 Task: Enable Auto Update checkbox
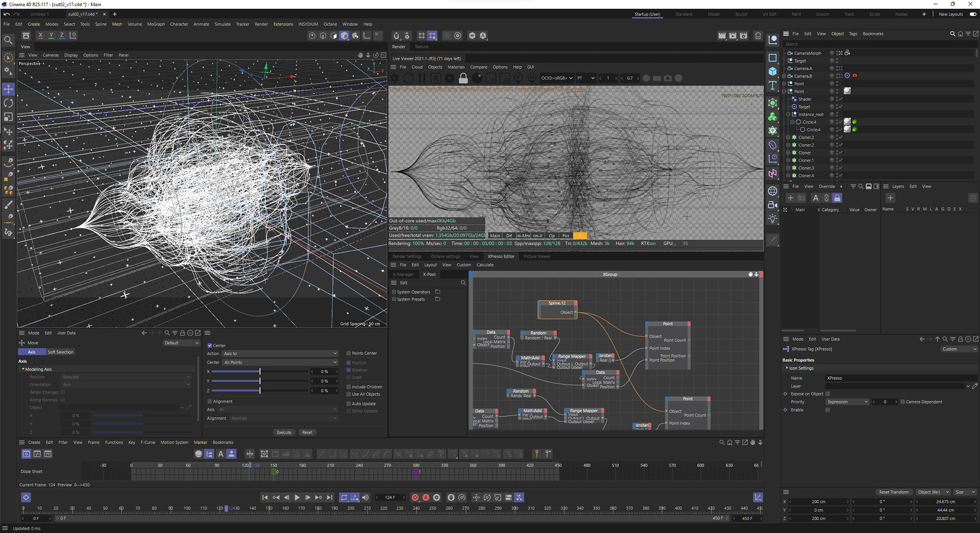(x=349, y=404)
